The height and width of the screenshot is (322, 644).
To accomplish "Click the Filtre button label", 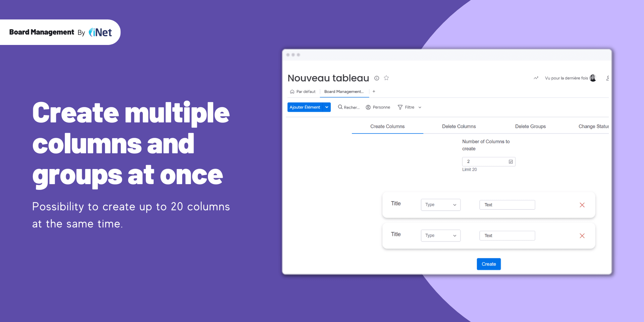I will pyautogui.click(x=410, y=107).
